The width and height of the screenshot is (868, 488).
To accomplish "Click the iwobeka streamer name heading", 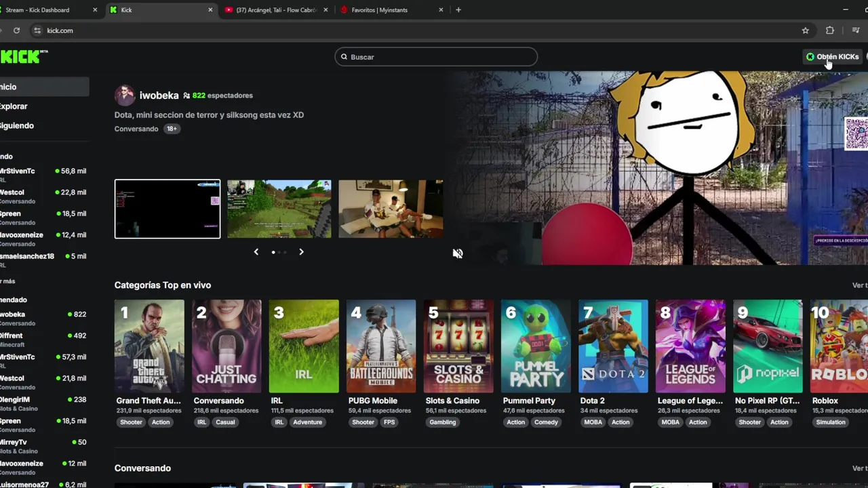I will 159,96.
